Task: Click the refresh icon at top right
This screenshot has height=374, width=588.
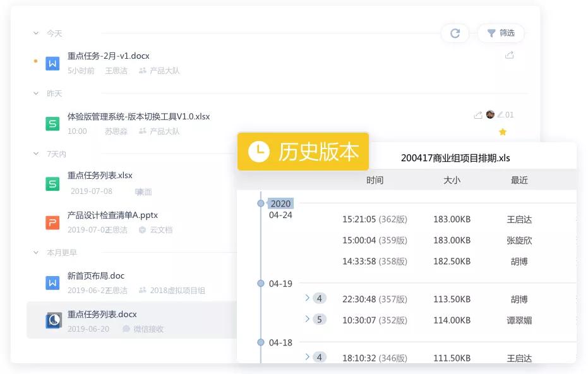Action: [x=455, y=33]
